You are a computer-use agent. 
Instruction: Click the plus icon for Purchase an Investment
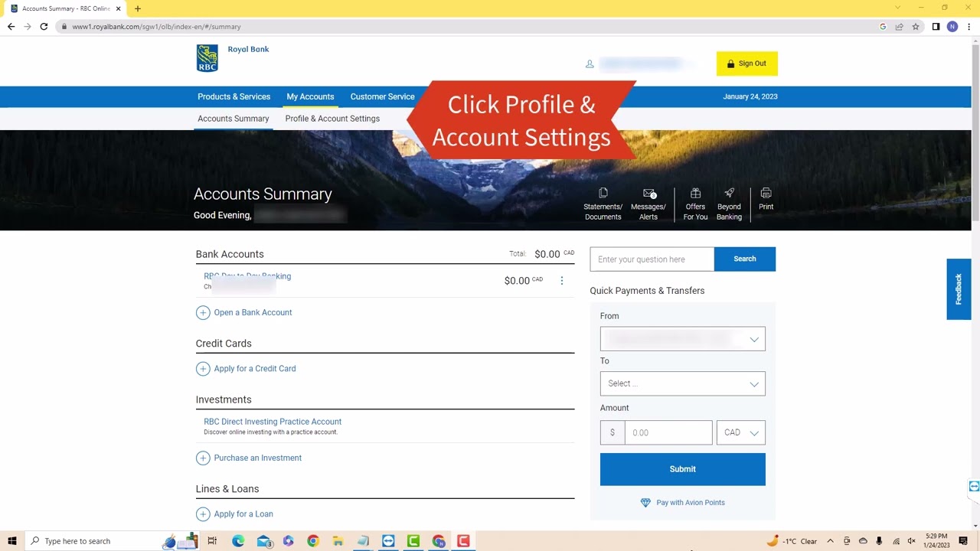point(203,458)
